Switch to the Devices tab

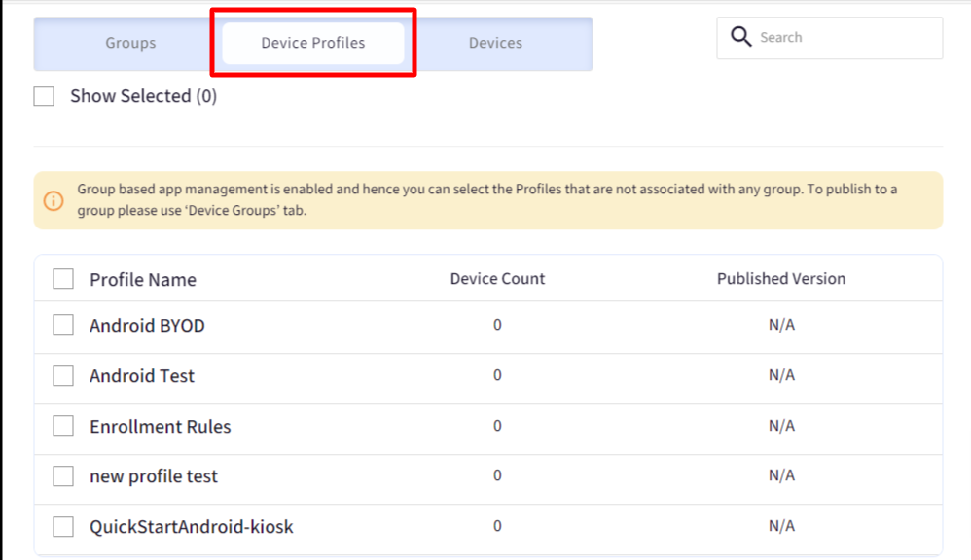pyautogui.click(x=495, y=43)
